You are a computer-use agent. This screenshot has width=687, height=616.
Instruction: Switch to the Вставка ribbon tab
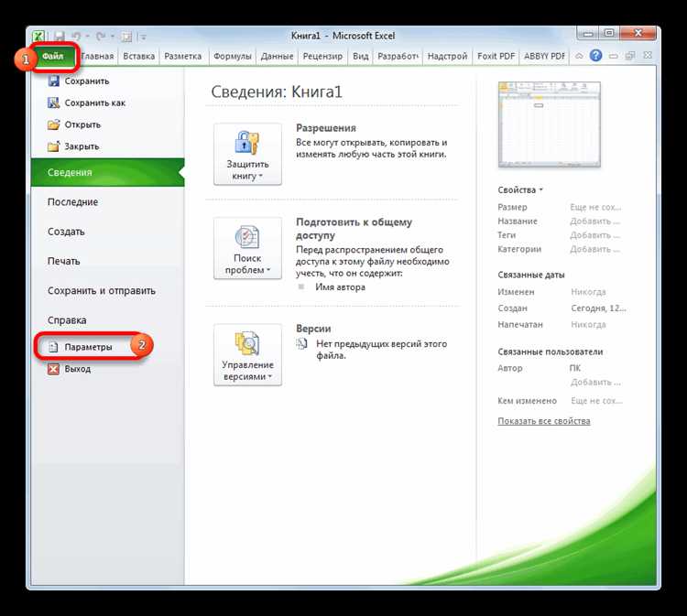point(139,56)
